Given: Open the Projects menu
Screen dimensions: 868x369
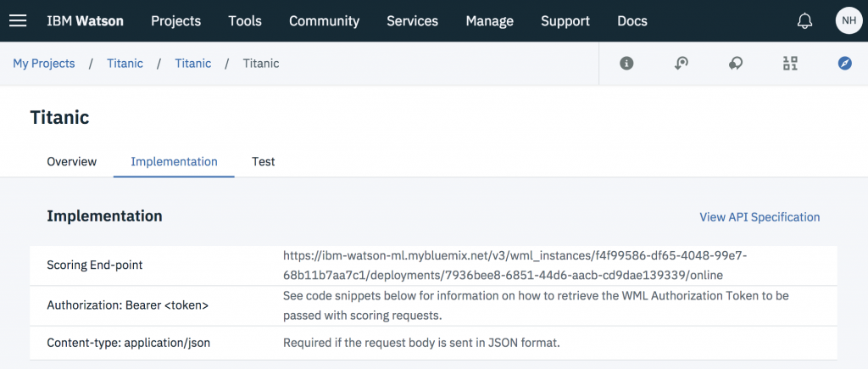Looking at the screenshot, I should pos(175,21).
